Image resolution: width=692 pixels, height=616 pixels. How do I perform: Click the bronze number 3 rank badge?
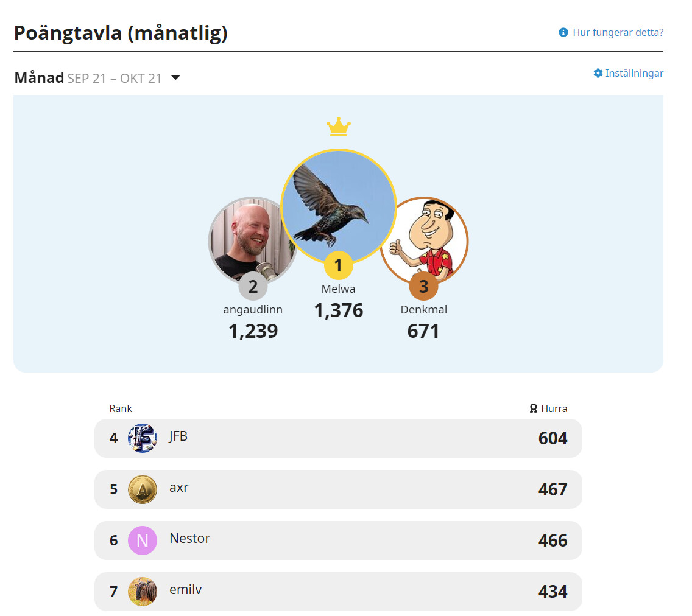423,286
